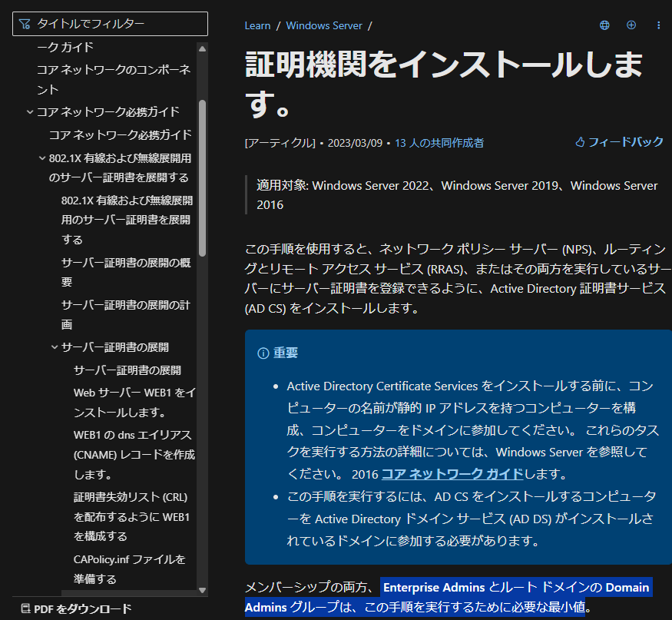Screen dimensions: 672x620
Task: Open Web サーバー WEB1 をインストールします item
Action: 134,402
